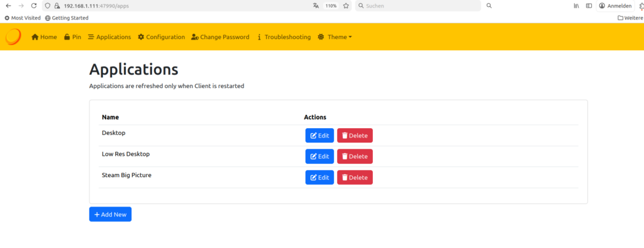Bookmark the page with the star icon
Viewport: 644px width, 248px height.
pyautogui.click(x=347, y=6)
